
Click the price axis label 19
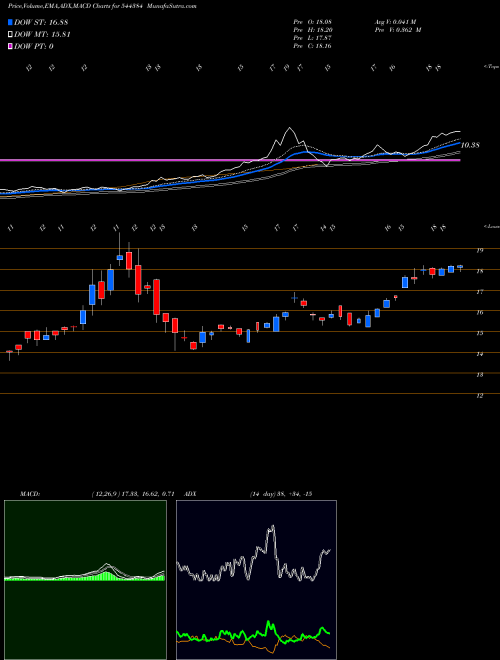479,250
